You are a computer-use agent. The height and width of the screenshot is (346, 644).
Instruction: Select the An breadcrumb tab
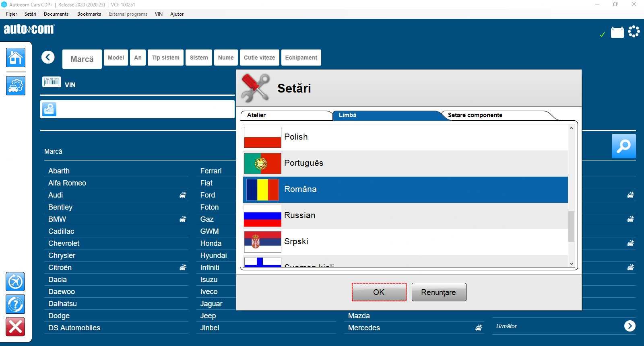138,58
